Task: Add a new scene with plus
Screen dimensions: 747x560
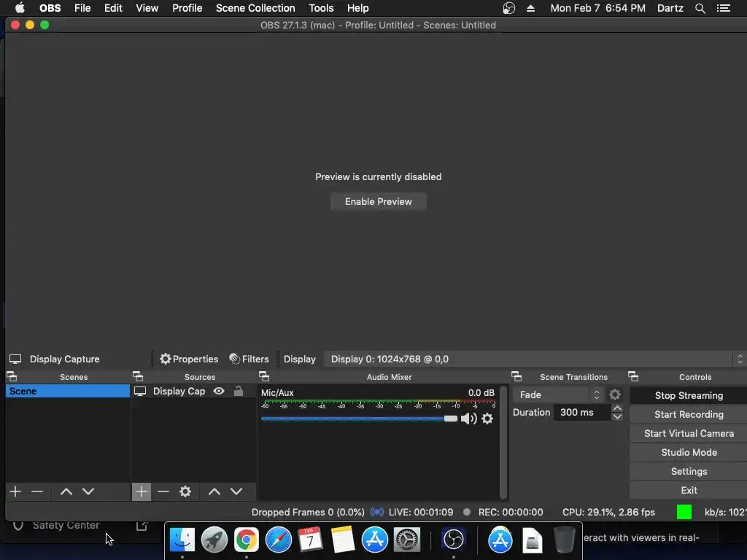Action: click(x=15, y=491)
